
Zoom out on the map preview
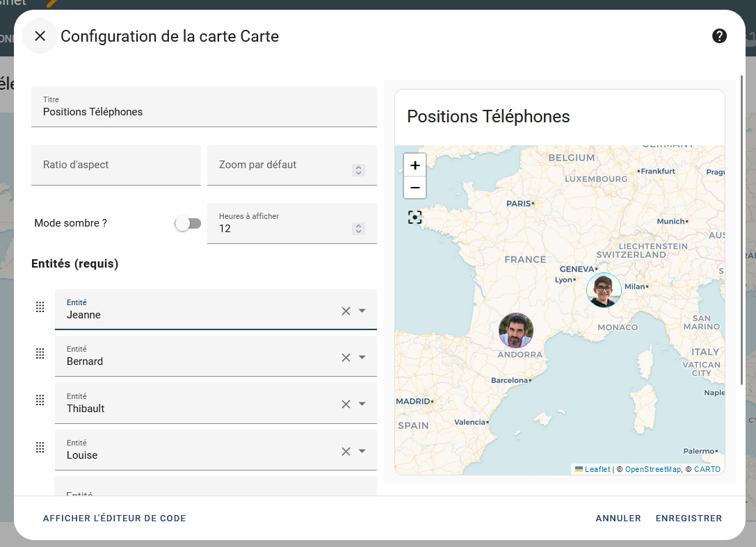click(415, 188)
